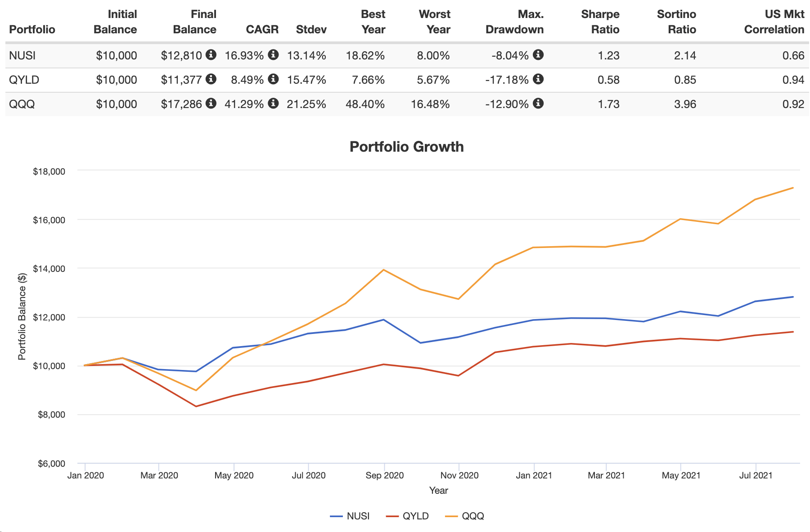Click info icon beside QYLD CAGR 8.49%
Screen dimensions: 810x532
click(x=273, y=79)
